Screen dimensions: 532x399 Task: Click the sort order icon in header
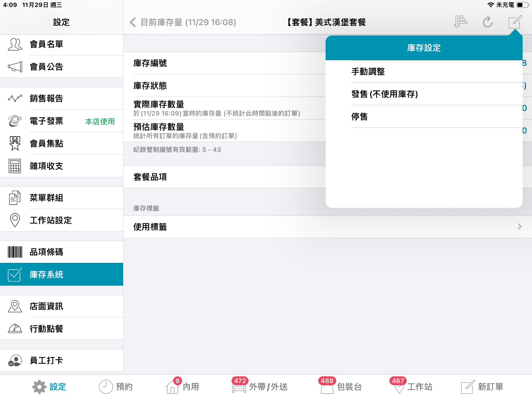[x=460, y=22]
